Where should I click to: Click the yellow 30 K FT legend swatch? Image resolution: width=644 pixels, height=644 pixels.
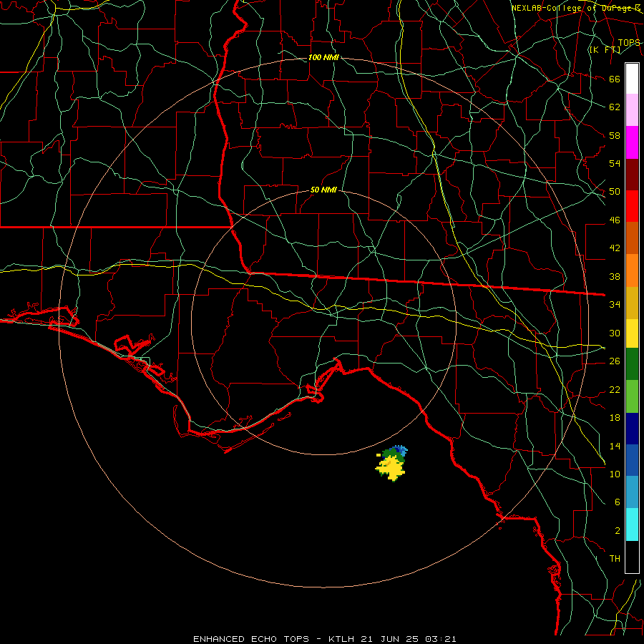coord(632,333)
